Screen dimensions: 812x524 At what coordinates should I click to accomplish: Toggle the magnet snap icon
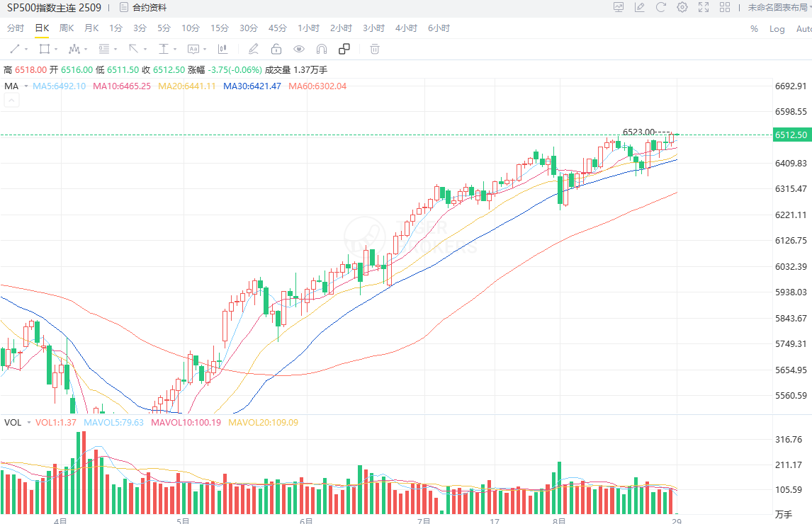point(320,49)
